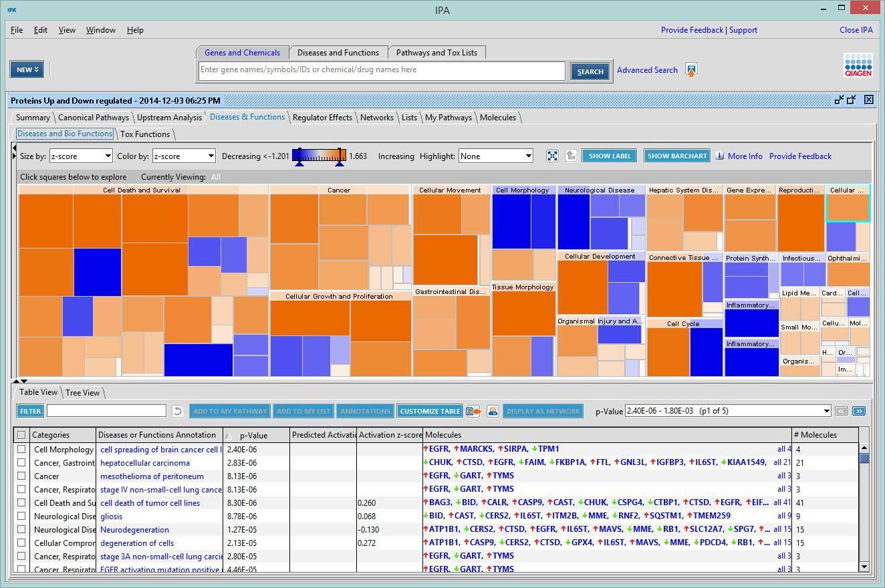
Task: Open the Highlight dropdown
Action: pyautogui.click(x=495, y=156)
